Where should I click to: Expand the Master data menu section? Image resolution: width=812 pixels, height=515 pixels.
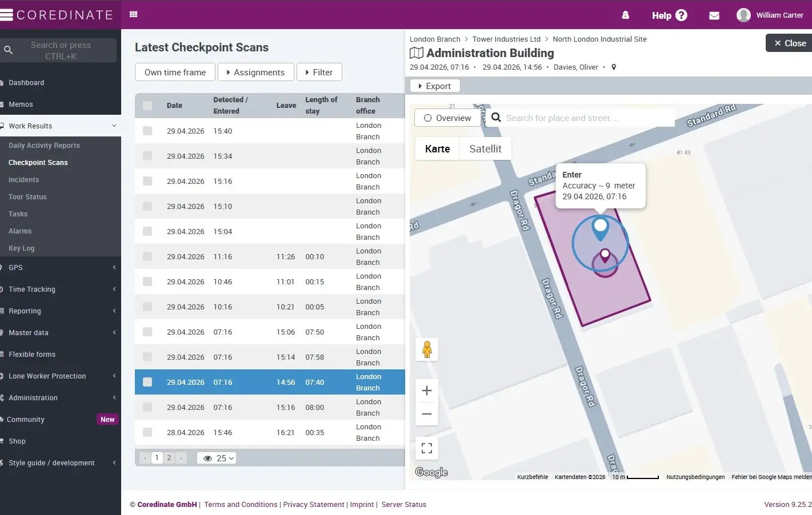[61, 333]
